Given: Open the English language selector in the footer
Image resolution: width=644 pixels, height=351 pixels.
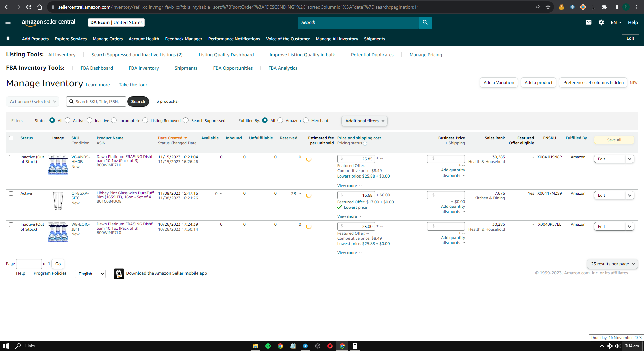Looking at the screenshot, I should [x=90, y=274].
